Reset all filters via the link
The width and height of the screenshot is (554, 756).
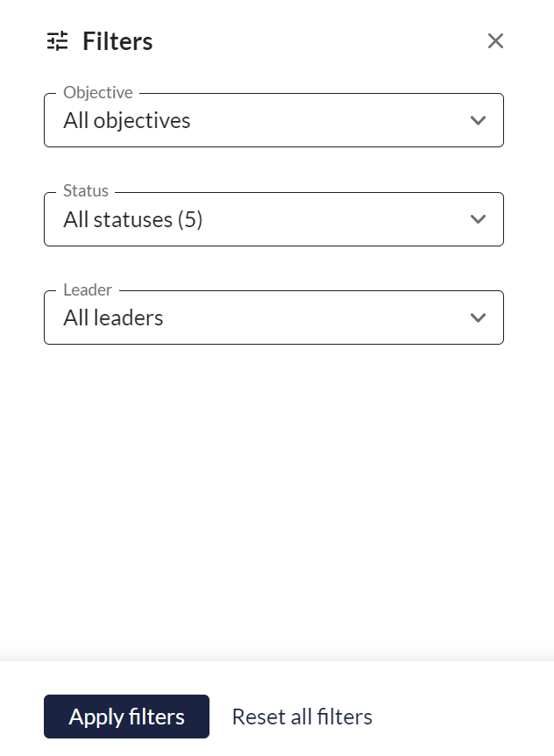pos(302,717)
